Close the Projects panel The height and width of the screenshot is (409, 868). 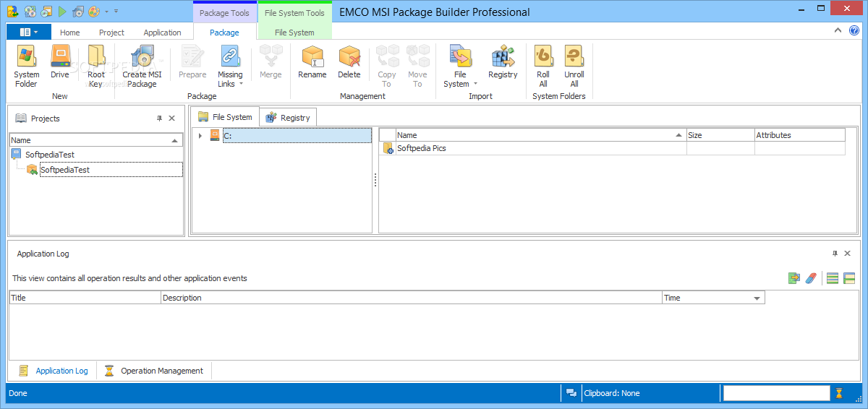click(x=172, y=119)
